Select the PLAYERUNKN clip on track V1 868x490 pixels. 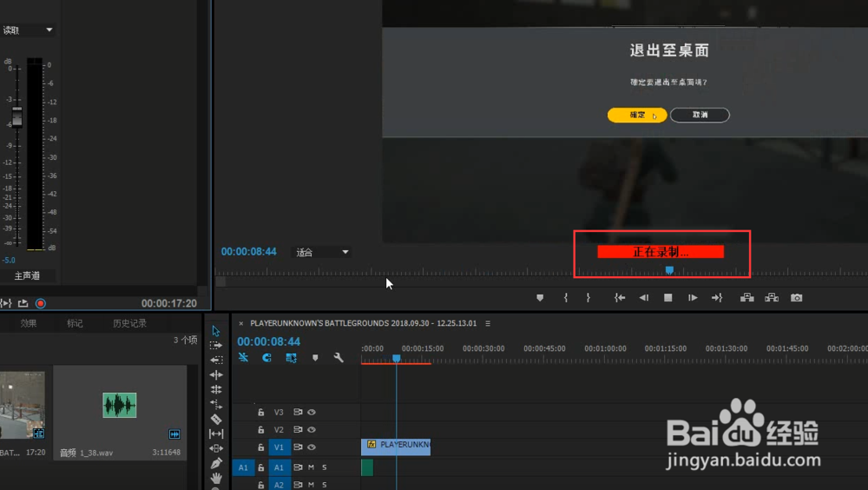(395, 447)
